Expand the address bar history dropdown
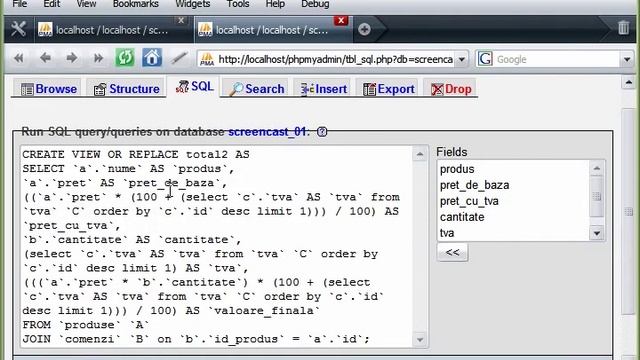 tap(462, 60)
